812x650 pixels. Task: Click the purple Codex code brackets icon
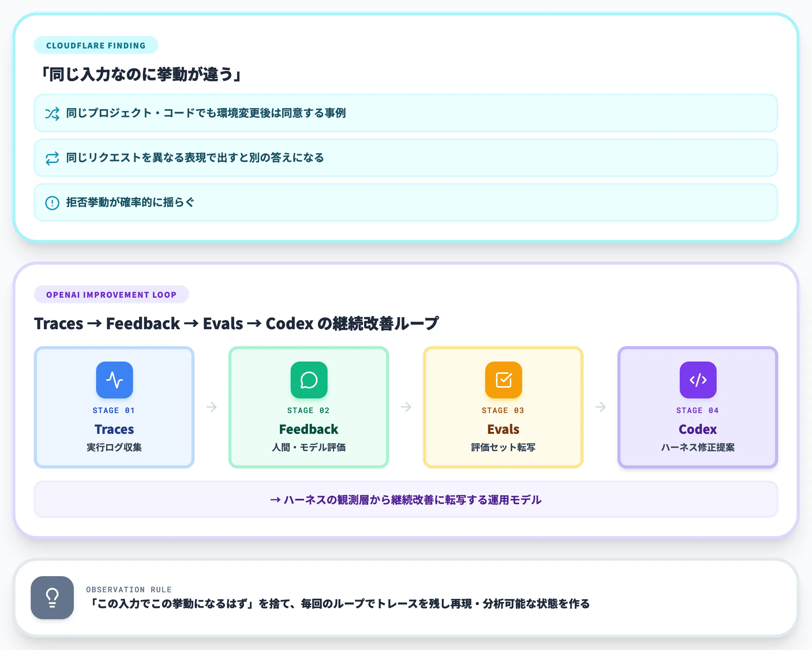[698, 380]
